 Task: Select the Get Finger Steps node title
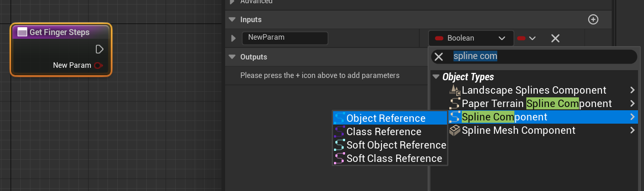pos(60,32)
